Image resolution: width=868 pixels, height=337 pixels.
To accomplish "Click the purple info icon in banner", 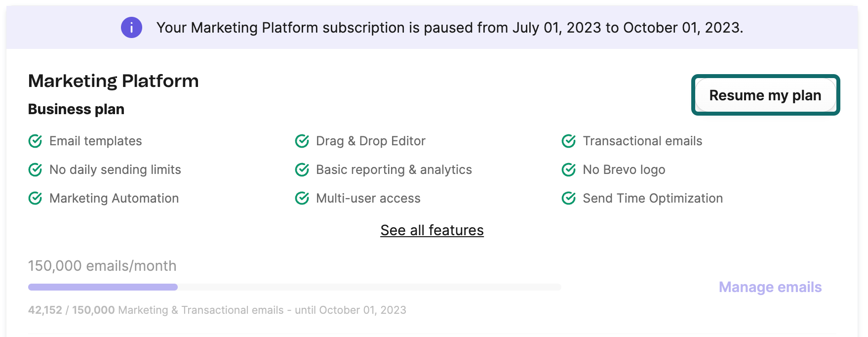I will pyautogui.click(x=131, y=27).
